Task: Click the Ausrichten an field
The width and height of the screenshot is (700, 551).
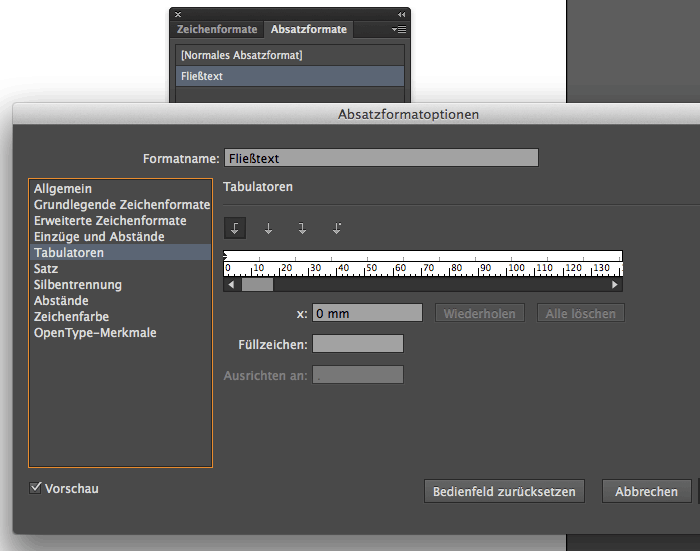Action: [358, 375]
